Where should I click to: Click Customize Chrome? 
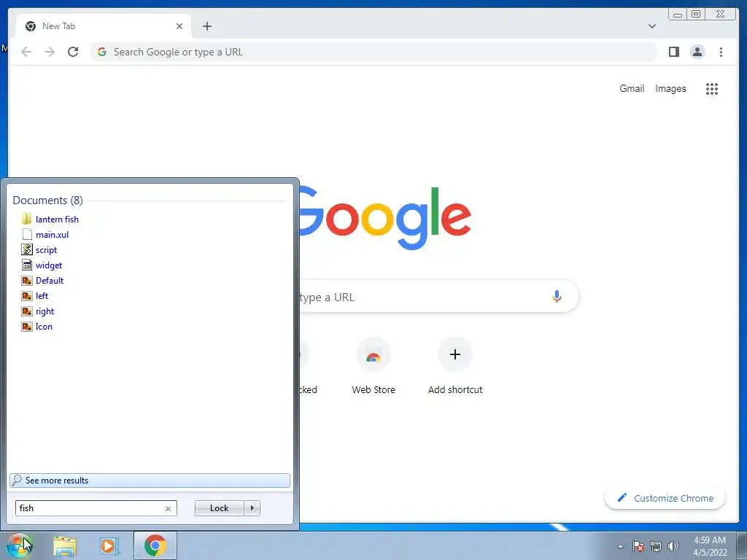665,498
